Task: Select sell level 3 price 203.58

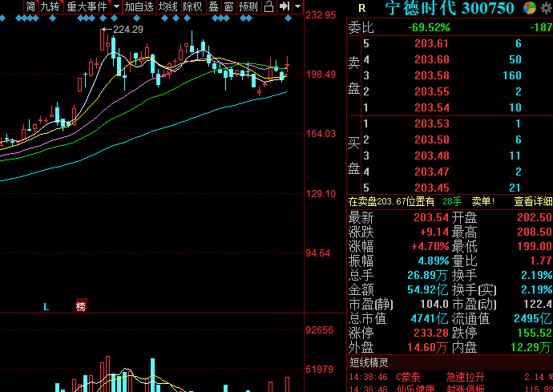Action: pyautogui.click(x=432, y=75)
